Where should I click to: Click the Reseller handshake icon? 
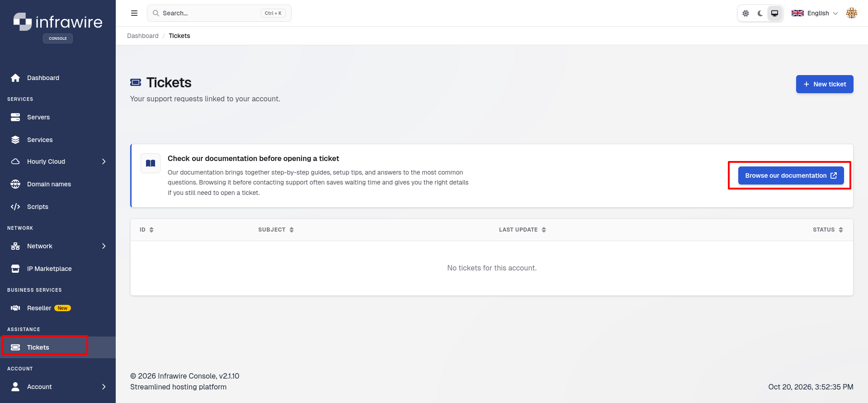[x=15, y=308]
